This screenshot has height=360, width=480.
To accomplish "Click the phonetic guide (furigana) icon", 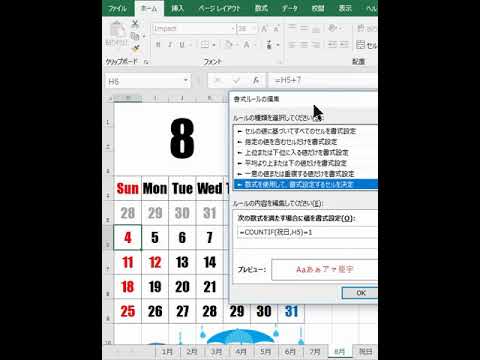I will pyautogui.click(x=269, y=45).
